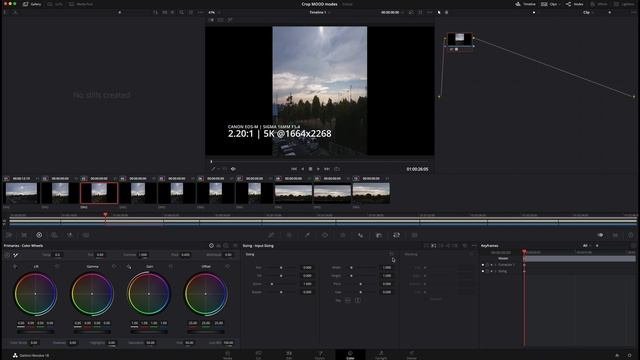Open the Magic Mask palette icon
640x360 pixels.
pos(360,235)
